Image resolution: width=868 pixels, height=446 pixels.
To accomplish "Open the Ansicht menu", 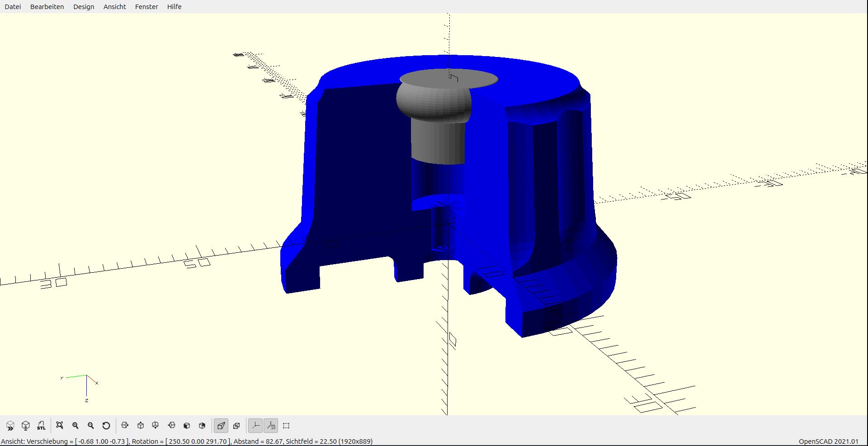I will 115,7.
